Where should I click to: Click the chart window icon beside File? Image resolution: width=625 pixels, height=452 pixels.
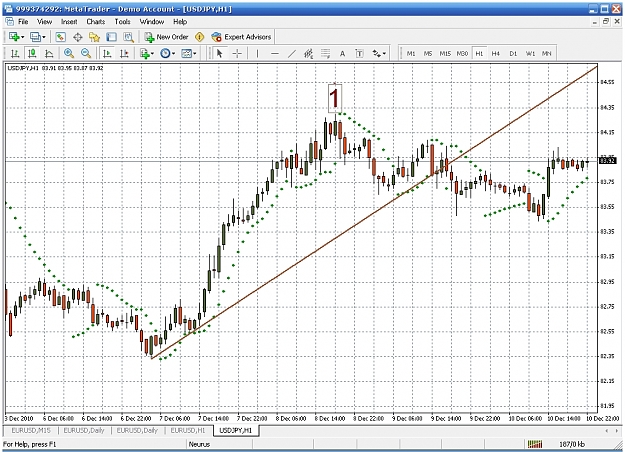pos(9,22)
